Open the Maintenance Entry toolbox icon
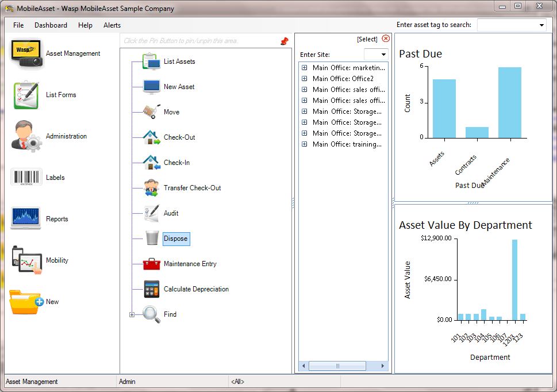557x392 pixels. (x=151, y=264)
